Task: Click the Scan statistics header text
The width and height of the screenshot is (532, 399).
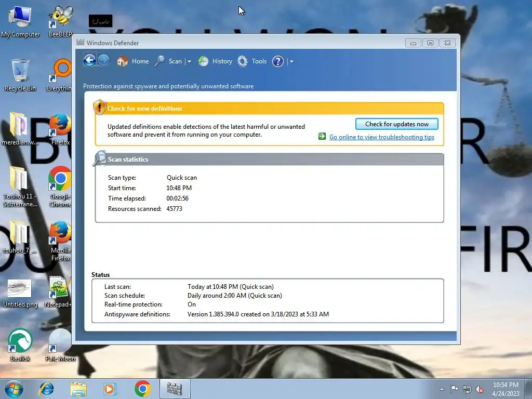Action: (128, 159)
